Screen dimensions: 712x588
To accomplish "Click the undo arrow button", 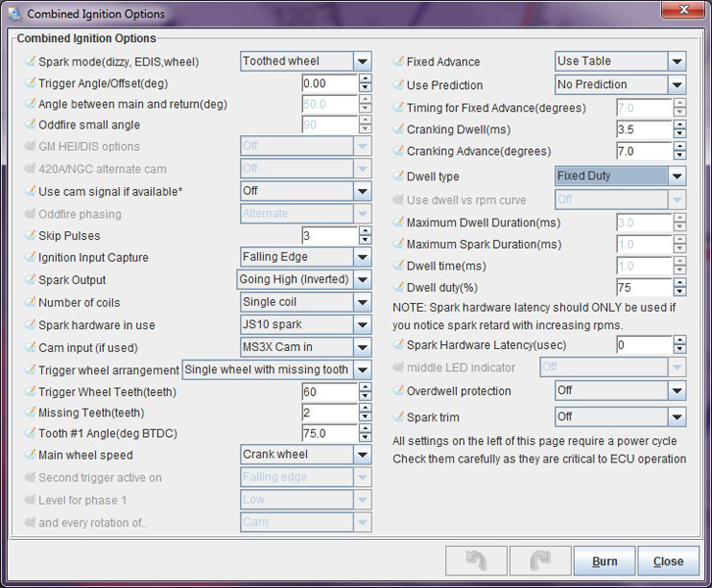I will 475,561.
